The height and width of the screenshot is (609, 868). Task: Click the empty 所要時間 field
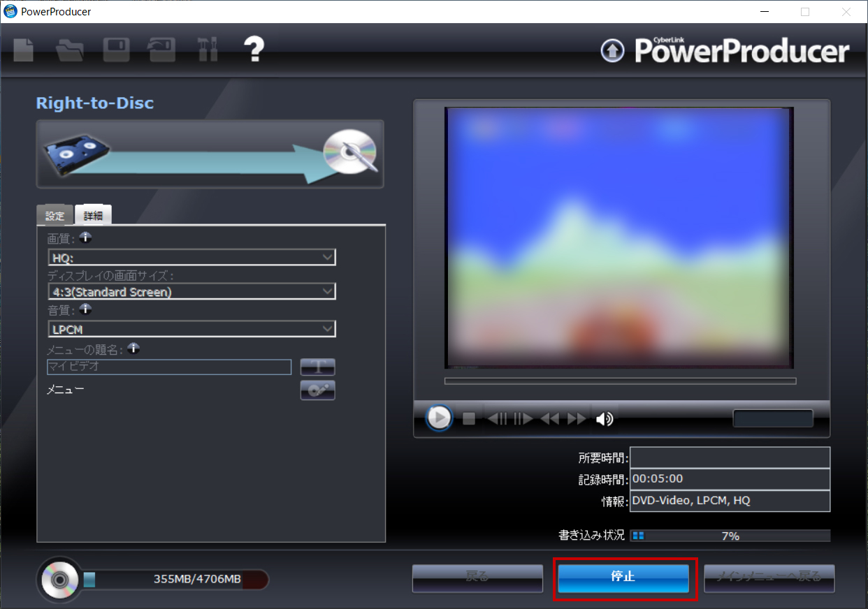[x=730, y=457]
